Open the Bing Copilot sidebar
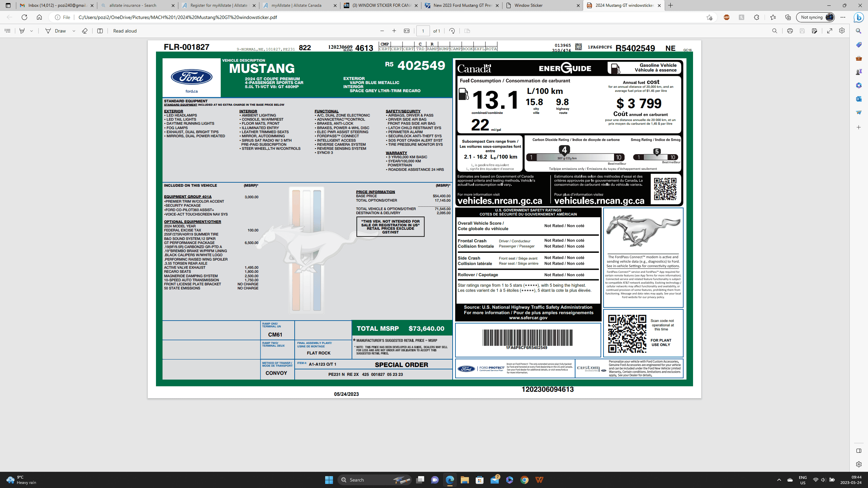 pyautogui.click(x=858, y=17)
